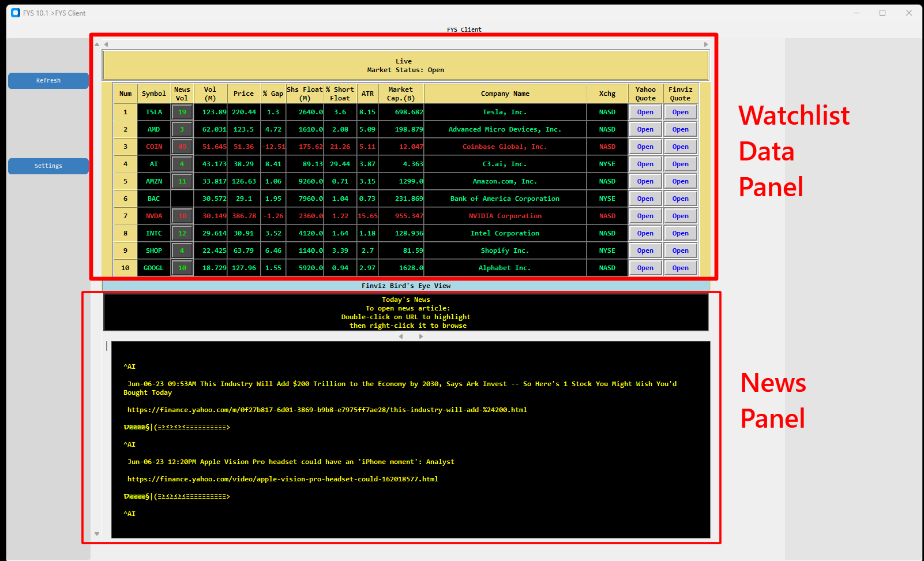This screenshot has width=924, height=561.
Task: Click the apple-vision-pro-headset video URL
Action: pos(283,479)
